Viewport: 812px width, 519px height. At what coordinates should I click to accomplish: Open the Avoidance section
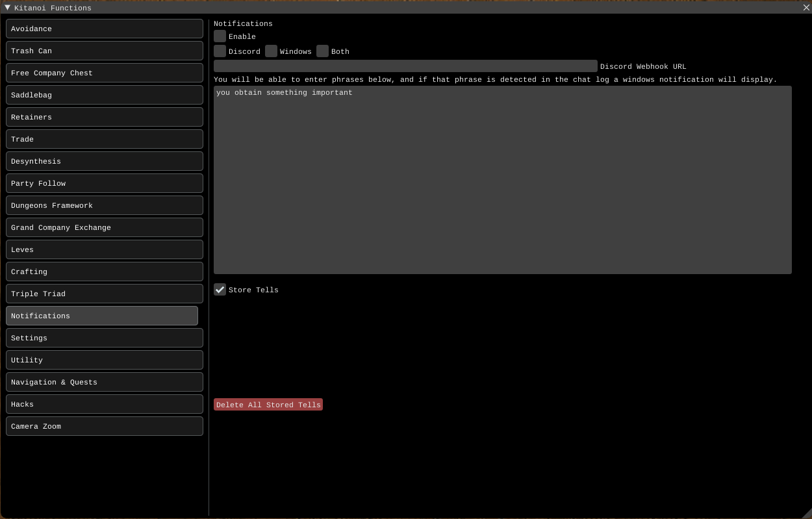tap(105, 29)
